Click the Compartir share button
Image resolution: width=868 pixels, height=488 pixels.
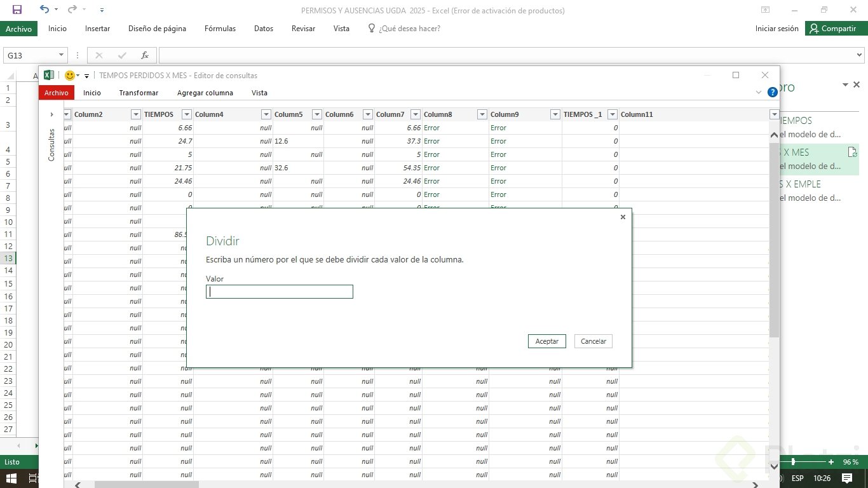(x=833, y=29)
